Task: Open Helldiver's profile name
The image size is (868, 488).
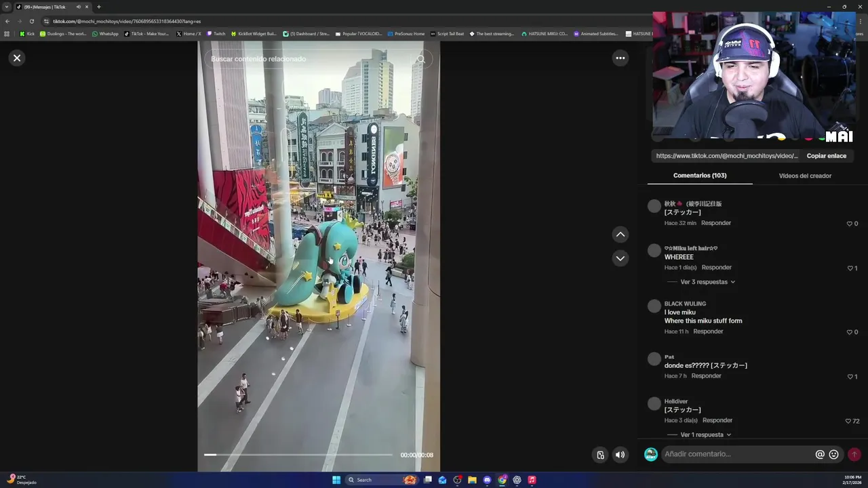Action: 676,401
